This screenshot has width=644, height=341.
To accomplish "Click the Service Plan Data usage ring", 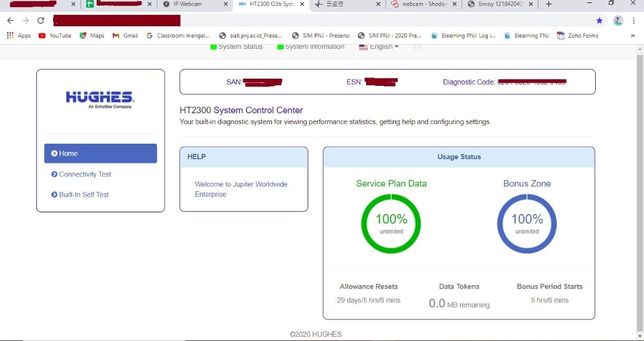I will coord(391,224).
